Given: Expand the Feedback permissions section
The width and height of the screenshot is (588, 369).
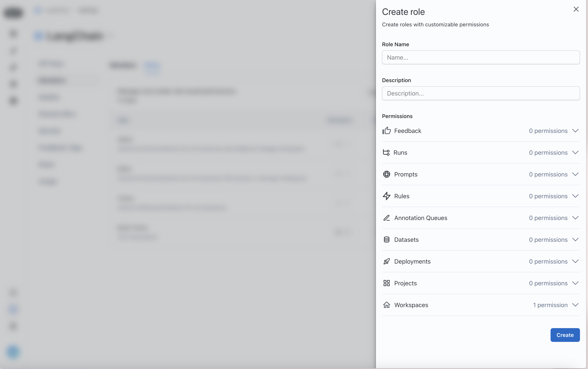Looking at the screenshot, I should (x=575, y=130).
